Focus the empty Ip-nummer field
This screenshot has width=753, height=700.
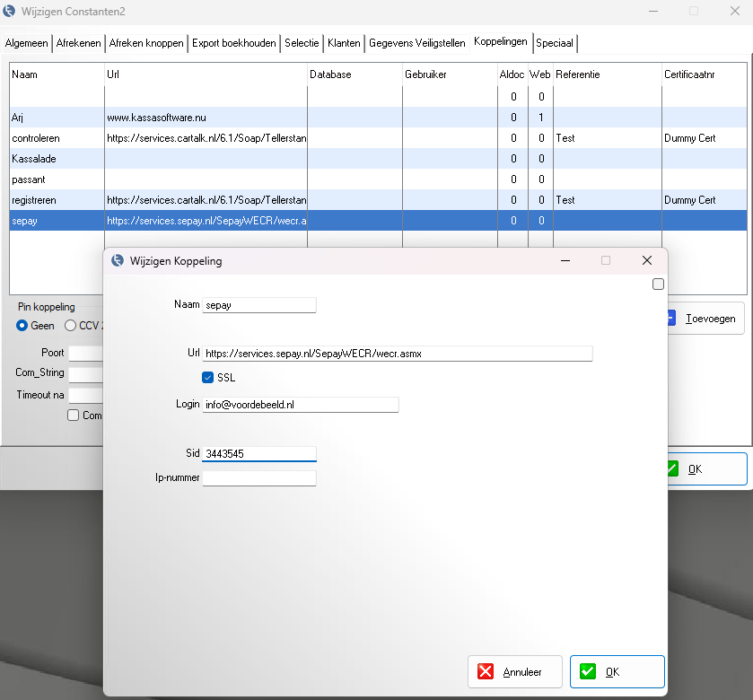pos(259,478)
